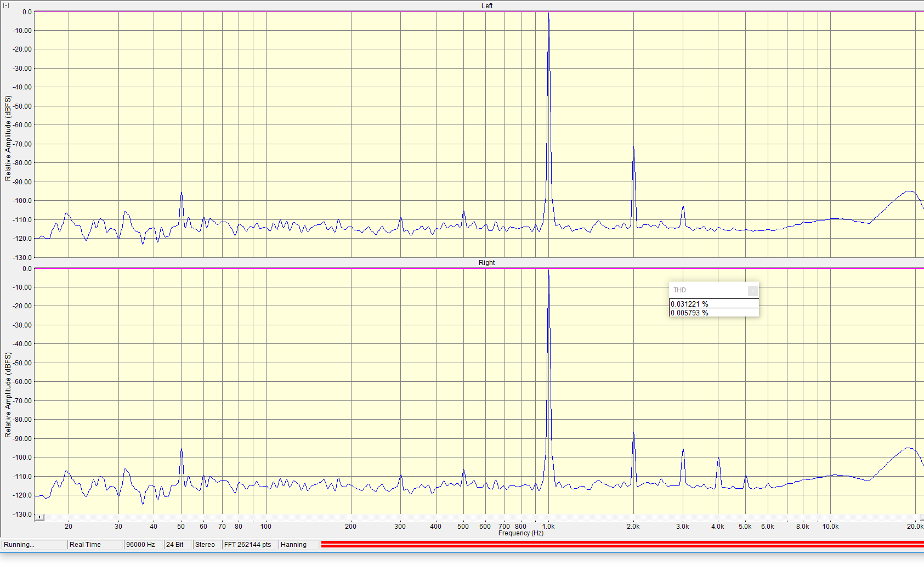Click the 1.0k peak in the Left plot
The image size is (924, 565).
tap(548, 16)
